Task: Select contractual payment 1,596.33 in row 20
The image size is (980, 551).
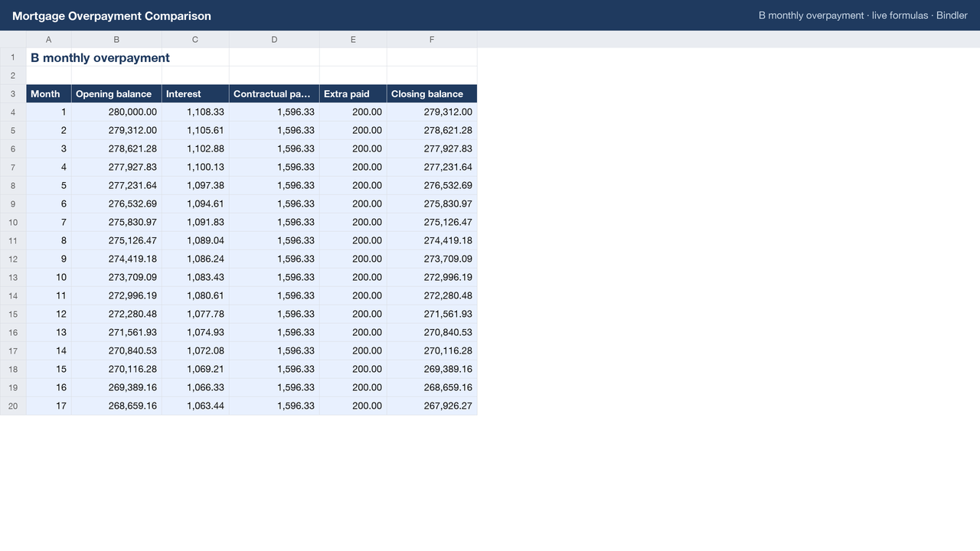Action: (274, 406)
